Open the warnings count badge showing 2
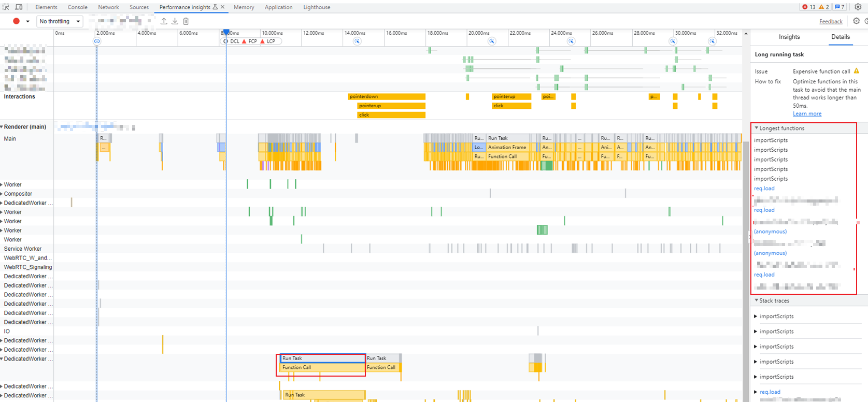 point(824,7)
